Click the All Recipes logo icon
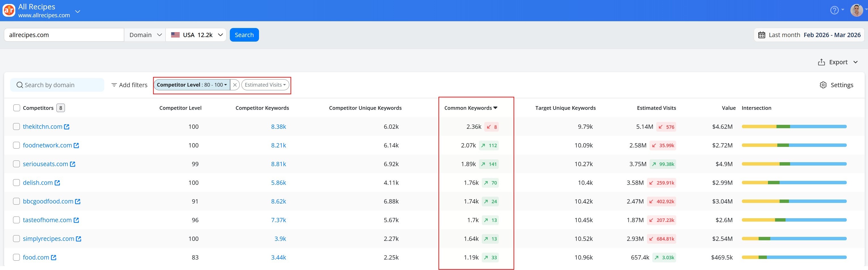868x270 pixels. (9, 10)
